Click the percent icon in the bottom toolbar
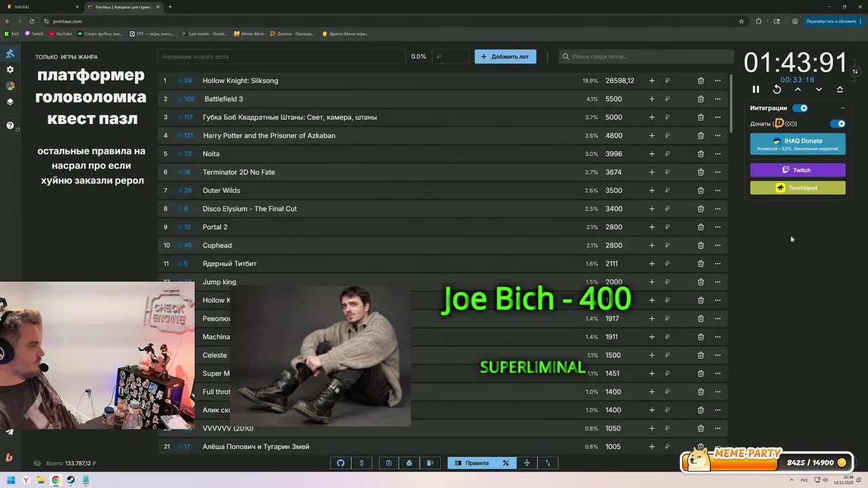The height and width of the screenshot is (488, 868). click(x=505, y=463)
